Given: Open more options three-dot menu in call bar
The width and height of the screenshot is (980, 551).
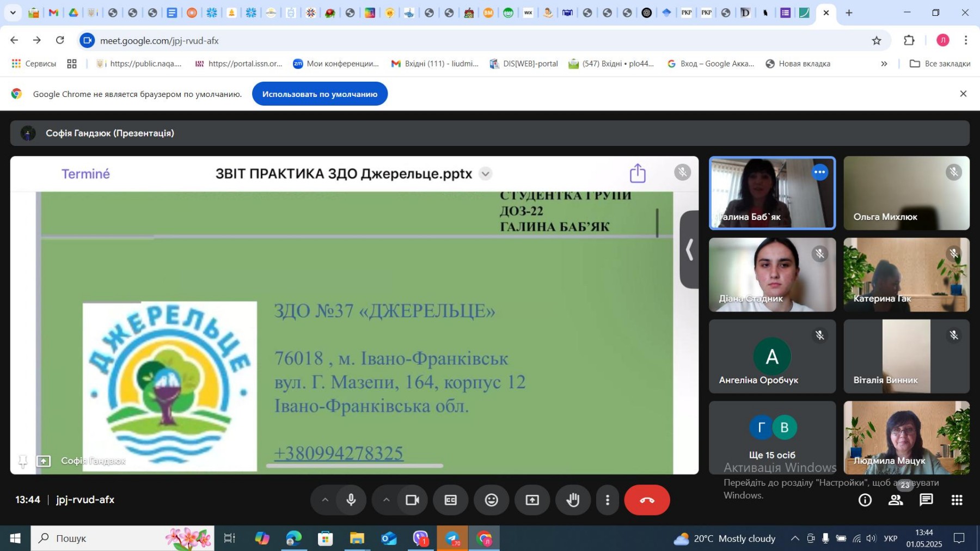Looking at the screenshot, I should click(608, 500).
